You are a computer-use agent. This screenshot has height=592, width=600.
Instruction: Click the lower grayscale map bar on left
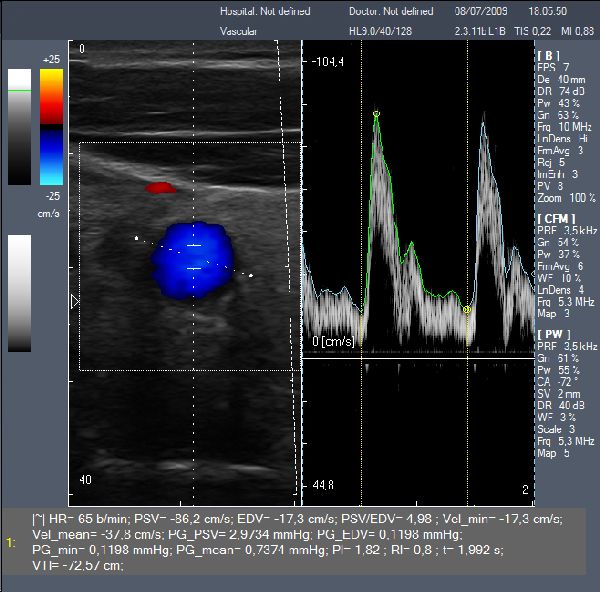click(x=19, y=293)
